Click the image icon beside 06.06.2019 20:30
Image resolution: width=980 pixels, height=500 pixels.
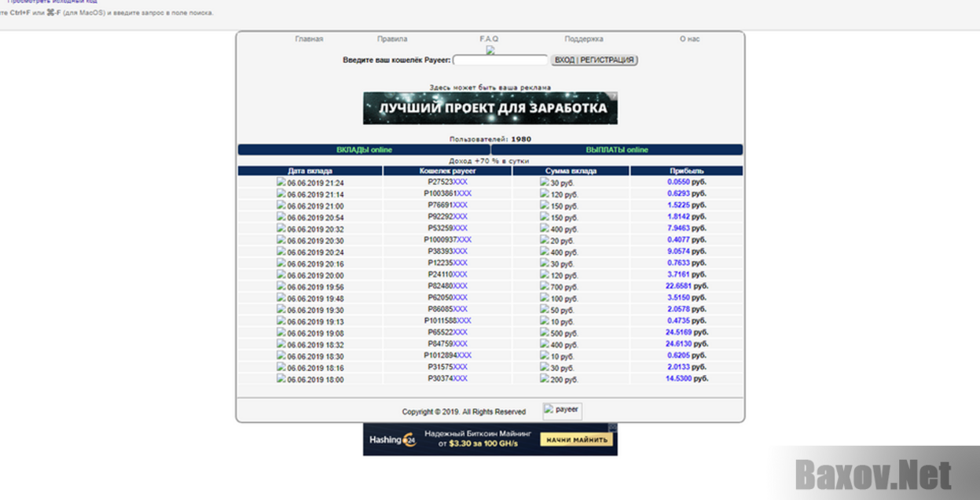[x=281, y=240]
